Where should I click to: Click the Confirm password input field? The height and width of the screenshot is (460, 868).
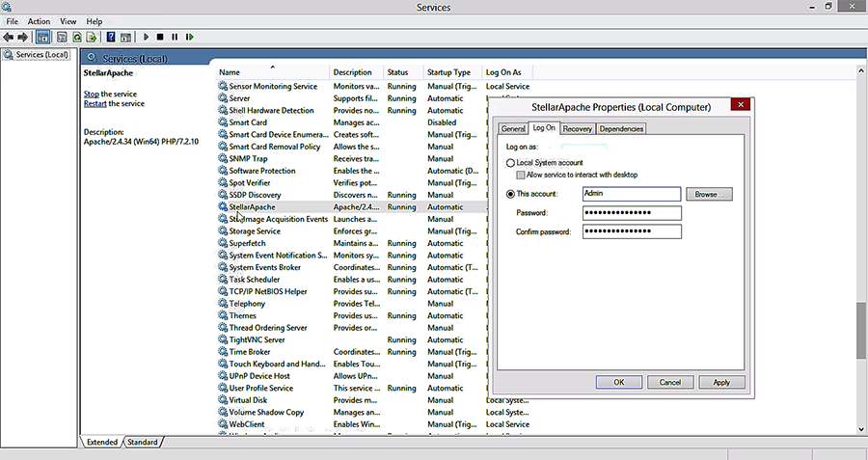(632, 231)
